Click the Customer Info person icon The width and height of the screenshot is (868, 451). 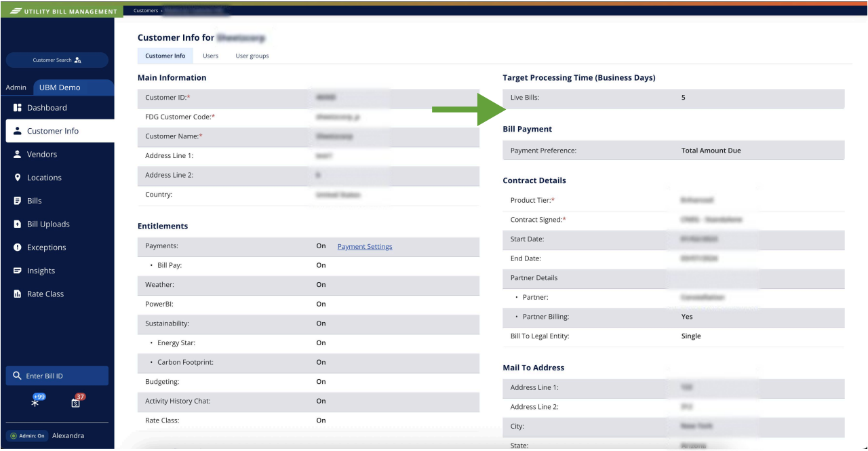[18, 131]
